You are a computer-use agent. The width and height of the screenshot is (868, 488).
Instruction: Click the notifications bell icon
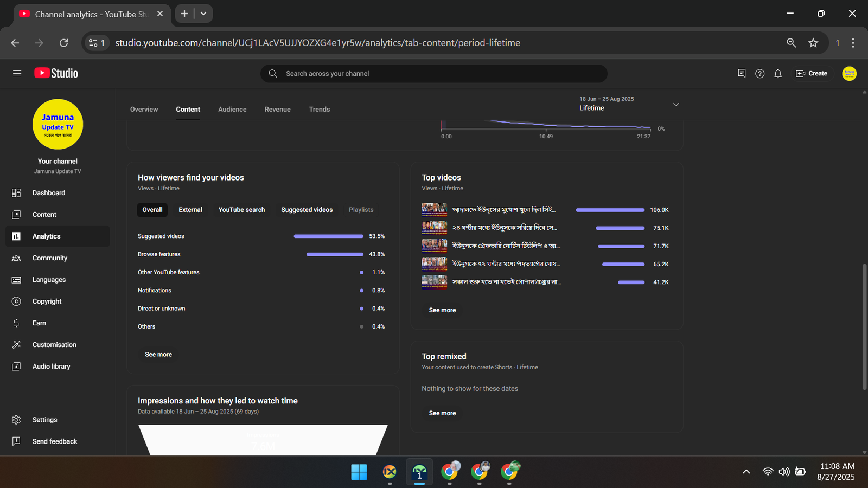coord(777,74)
